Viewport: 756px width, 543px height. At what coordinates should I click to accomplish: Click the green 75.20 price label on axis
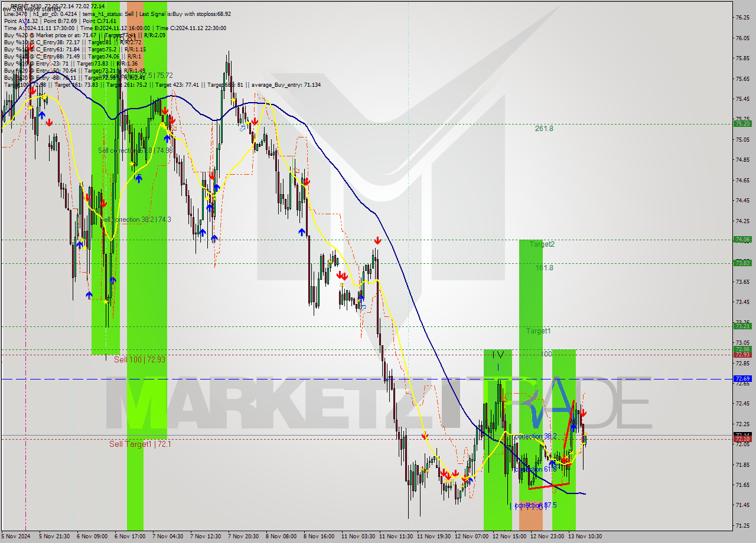(742, 123)
